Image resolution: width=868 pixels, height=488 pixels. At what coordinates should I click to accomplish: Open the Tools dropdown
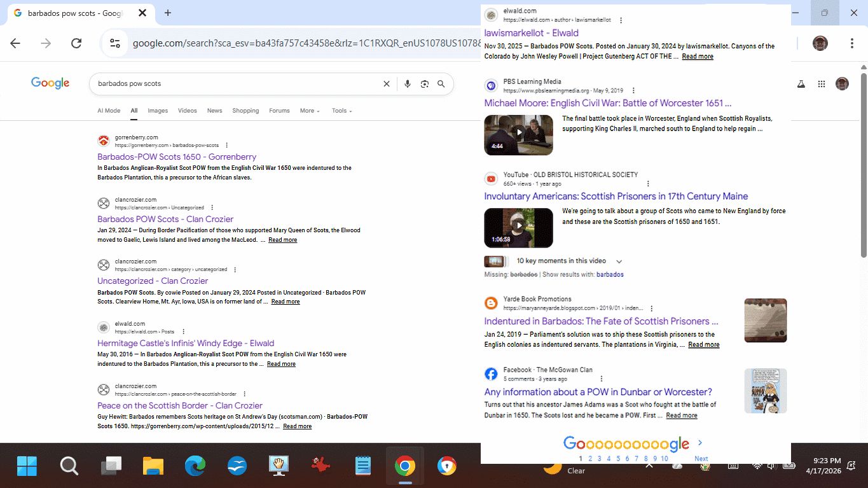[341, 111]
